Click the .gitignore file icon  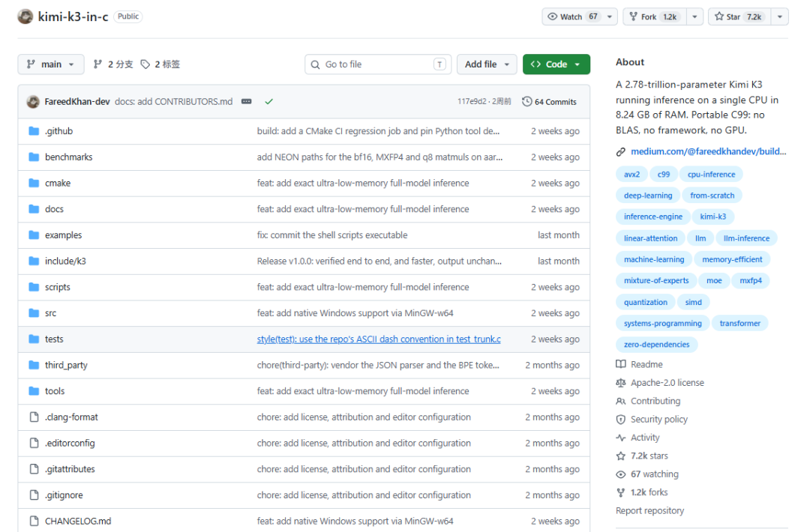[34, 495]
